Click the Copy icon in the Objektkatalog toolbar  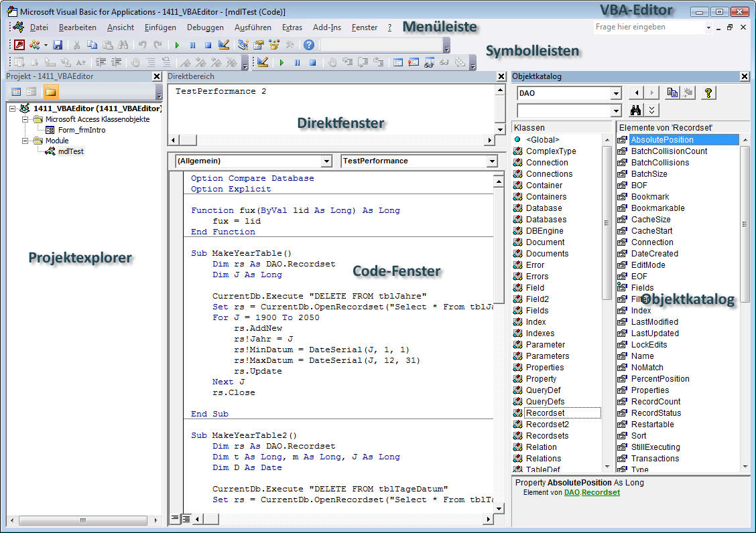[x=672, y=92]
